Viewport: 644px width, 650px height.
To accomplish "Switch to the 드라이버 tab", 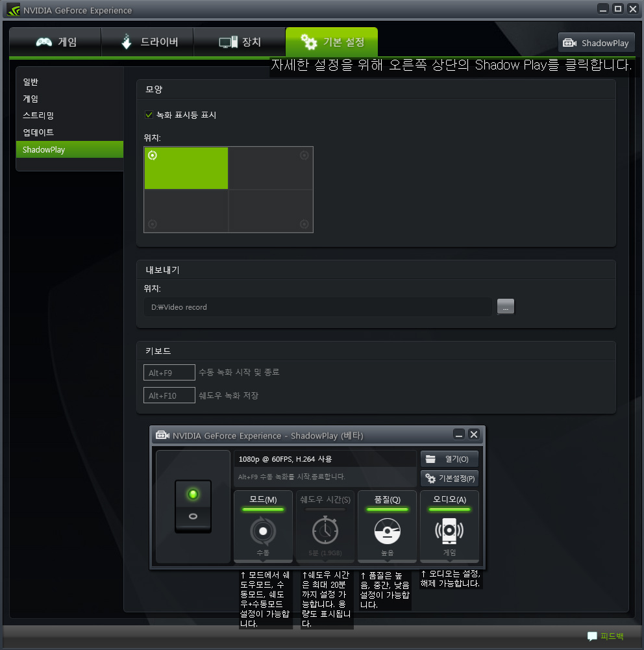I will click(x=147, y=42).
